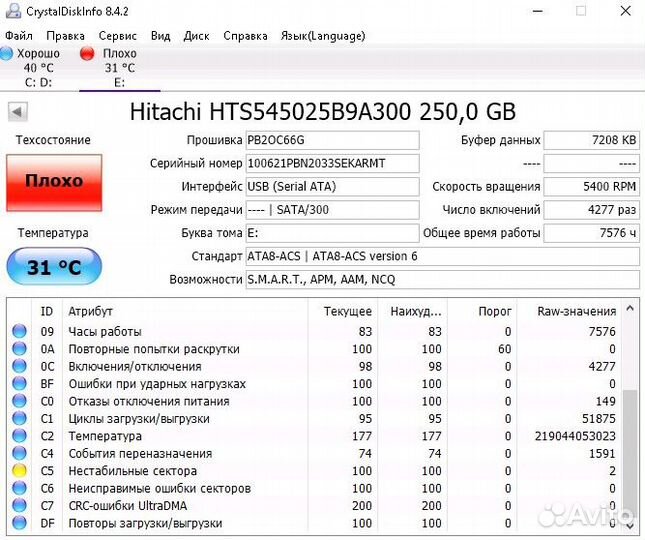
Task: Click blue status icon for BF Ошибки при ударных нагрузках
Action: [19, 383]
